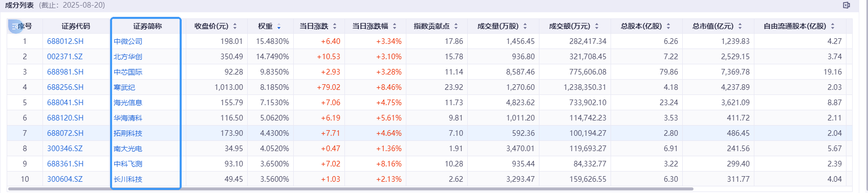
Task: Click the 成交量(万股) sort arrows
Action: (x=525, y=26)
